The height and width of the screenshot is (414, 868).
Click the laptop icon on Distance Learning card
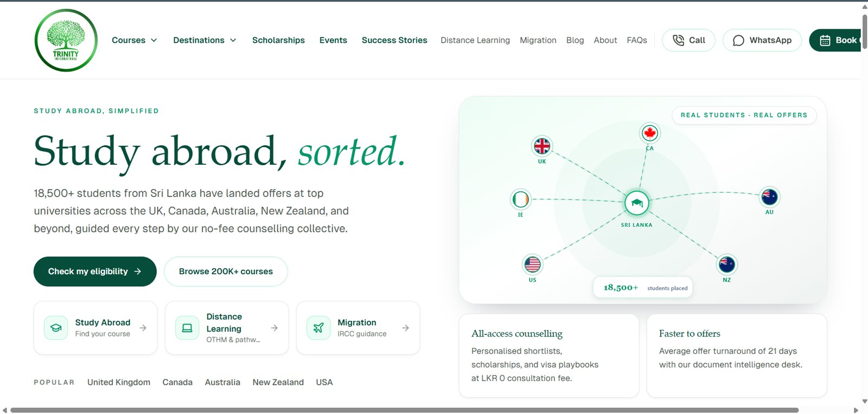click(x=187, y=328)
